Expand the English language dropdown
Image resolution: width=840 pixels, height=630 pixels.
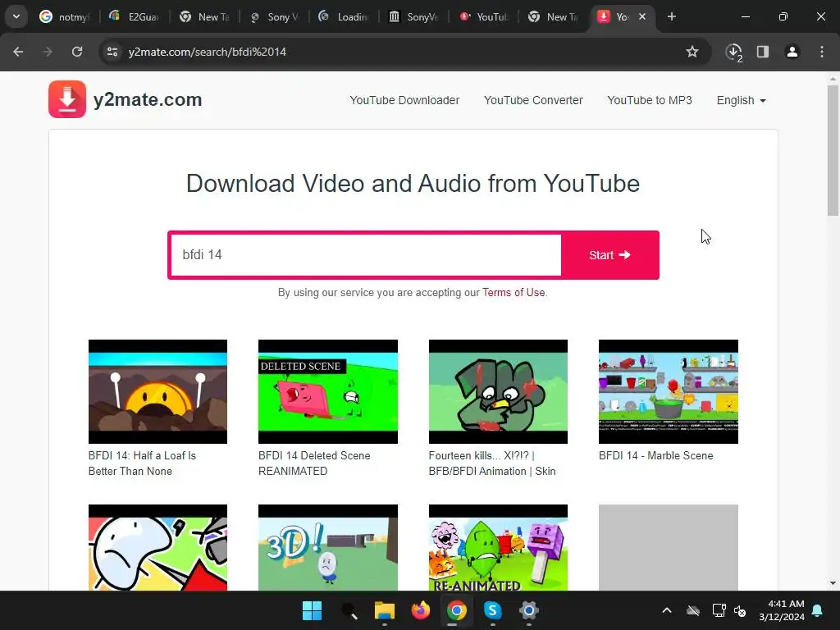click(741, 100)
